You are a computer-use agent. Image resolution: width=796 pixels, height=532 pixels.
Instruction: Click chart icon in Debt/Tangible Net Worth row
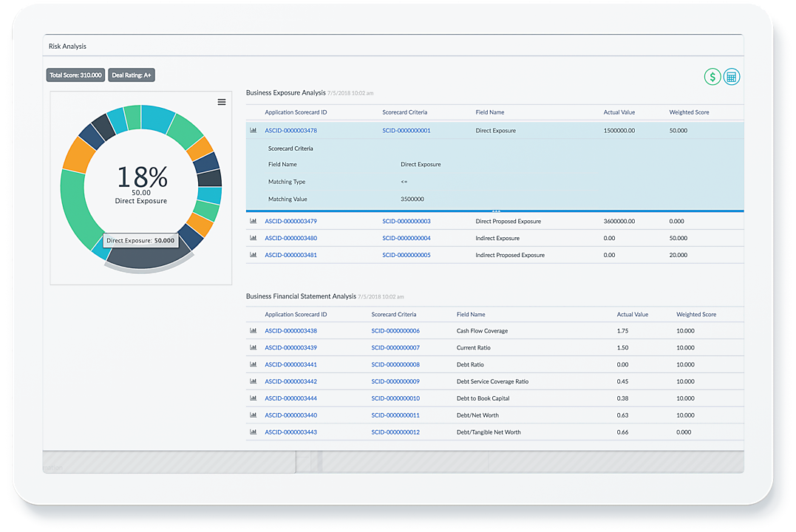(x=254, y=432)
